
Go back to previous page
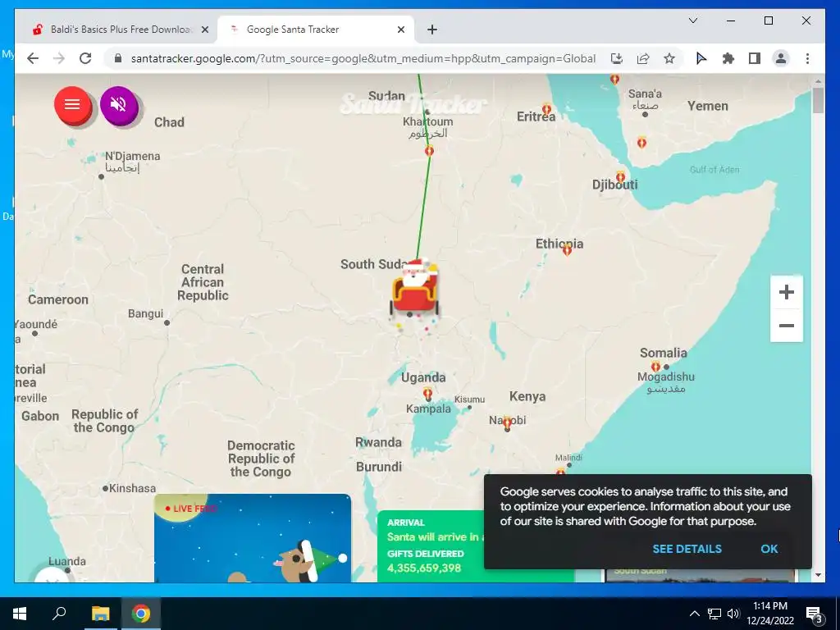click(x=33, y=58)
